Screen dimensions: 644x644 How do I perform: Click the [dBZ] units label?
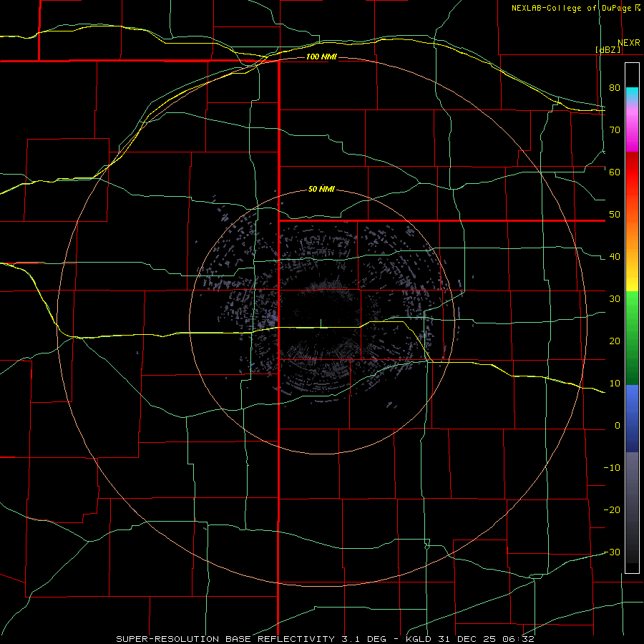[608, 49]
